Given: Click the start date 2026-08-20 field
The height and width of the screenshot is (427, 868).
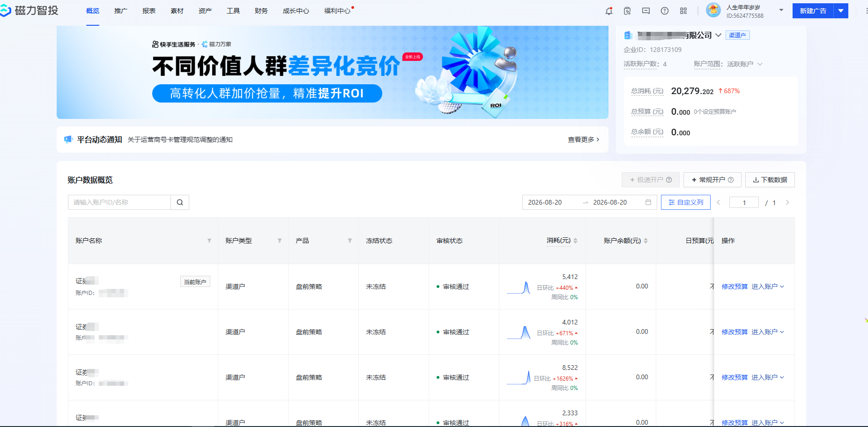Looking at the screenshot, I should [545, 202].
